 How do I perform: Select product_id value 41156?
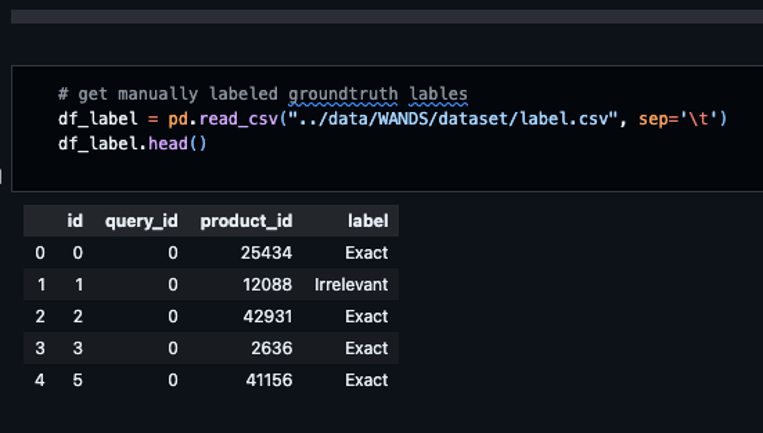click(269, 380)
